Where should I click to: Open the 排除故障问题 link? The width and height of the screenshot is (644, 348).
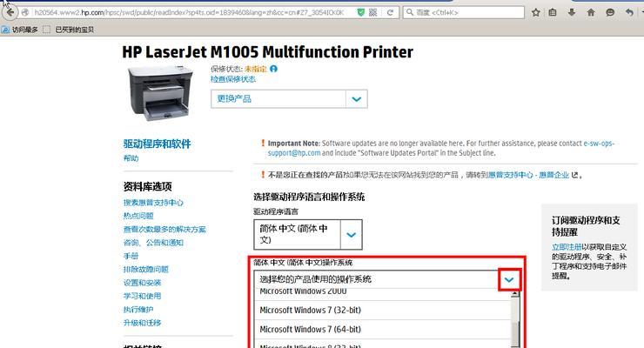[146, 269]
